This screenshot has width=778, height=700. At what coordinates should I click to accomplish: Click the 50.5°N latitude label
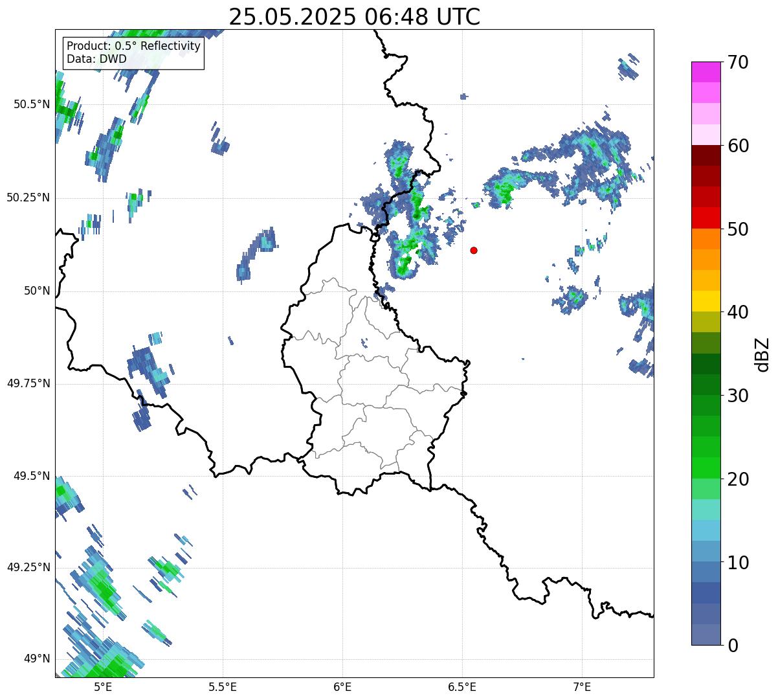[32, 104]
